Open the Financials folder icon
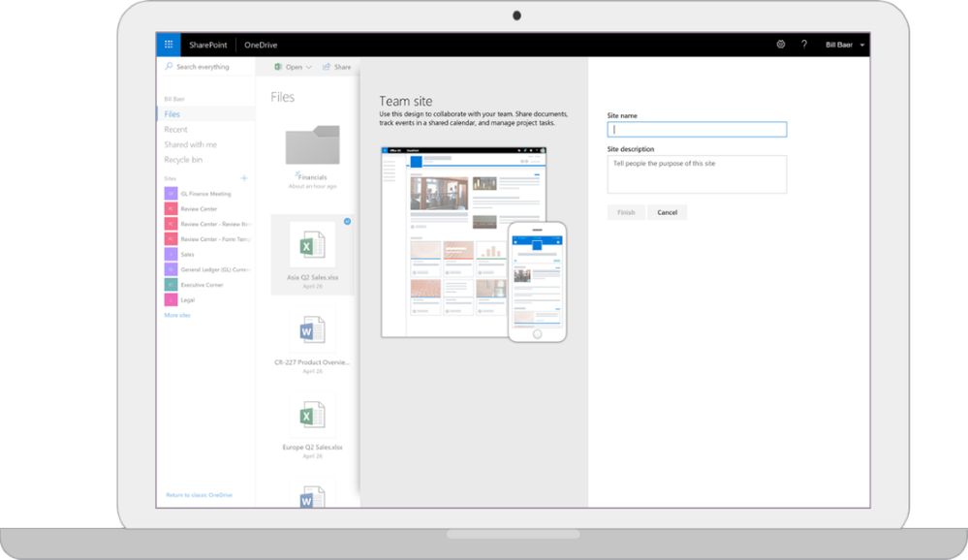Screen dimensions: 968x560 [x=312, y=145]
